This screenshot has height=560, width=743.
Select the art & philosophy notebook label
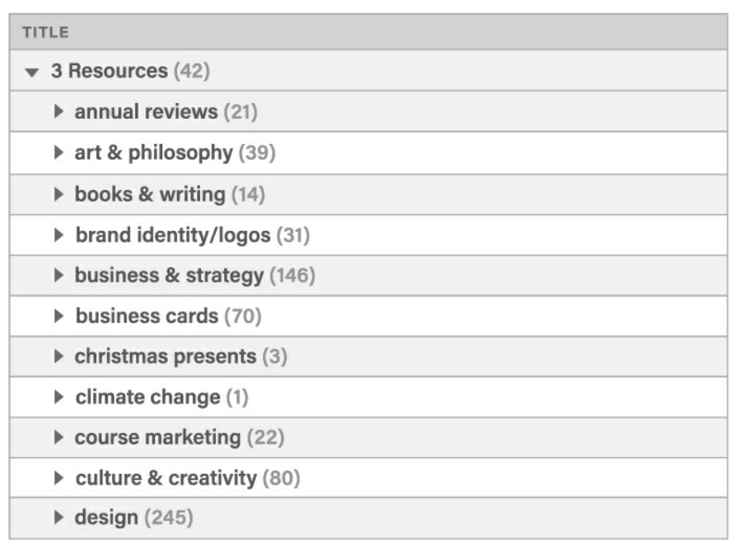click(153, 153)
